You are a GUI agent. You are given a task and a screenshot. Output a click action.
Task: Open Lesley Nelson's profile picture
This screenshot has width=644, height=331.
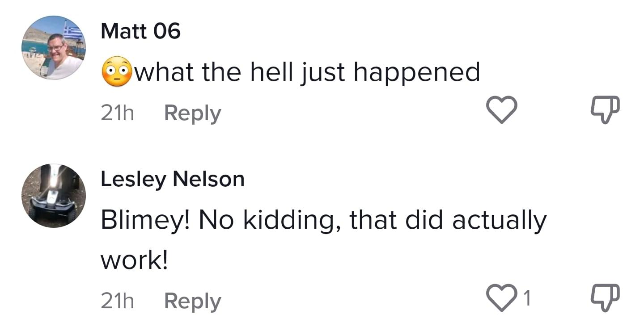53,196
